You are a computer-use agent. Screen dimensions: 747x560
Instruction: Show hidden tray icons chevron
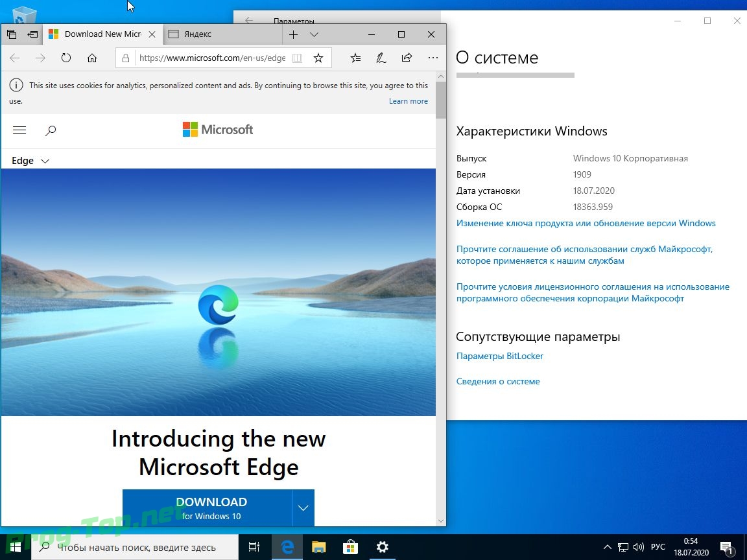(608, 547)
